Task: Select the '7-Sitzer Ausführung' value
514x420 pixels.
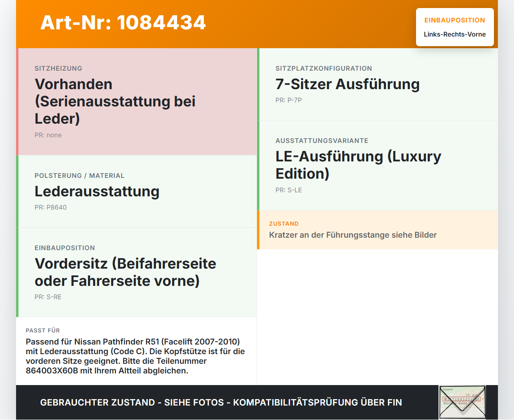Action: (348, 84)
